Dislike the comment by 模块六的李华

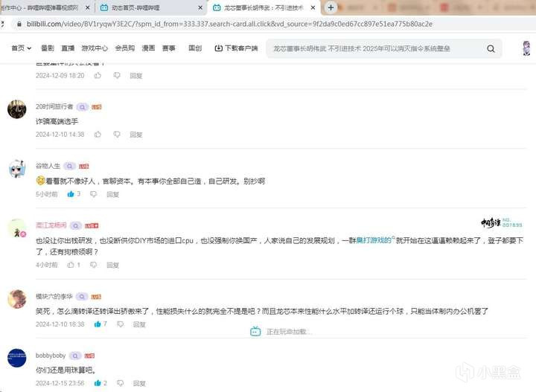coord(121,324)
